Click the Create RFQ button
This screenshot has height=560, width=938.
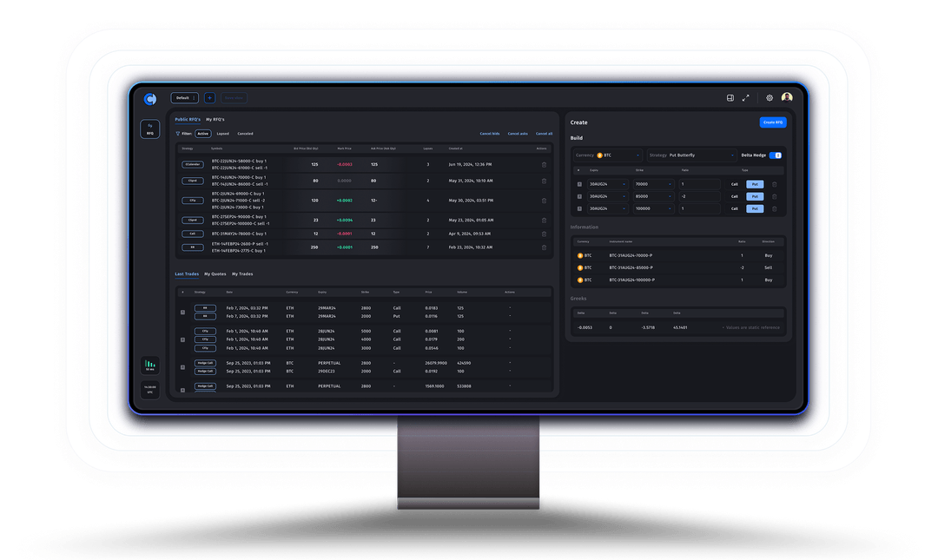(x=773, y=122)
